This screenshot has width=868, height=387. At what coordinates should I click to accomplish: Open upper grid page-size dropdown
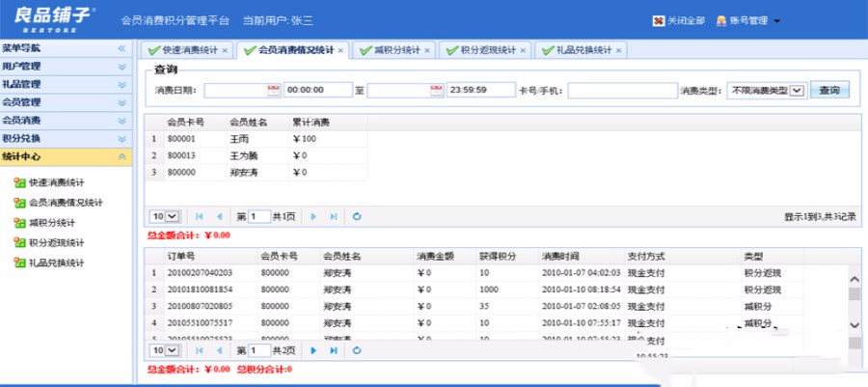[165, 216]
